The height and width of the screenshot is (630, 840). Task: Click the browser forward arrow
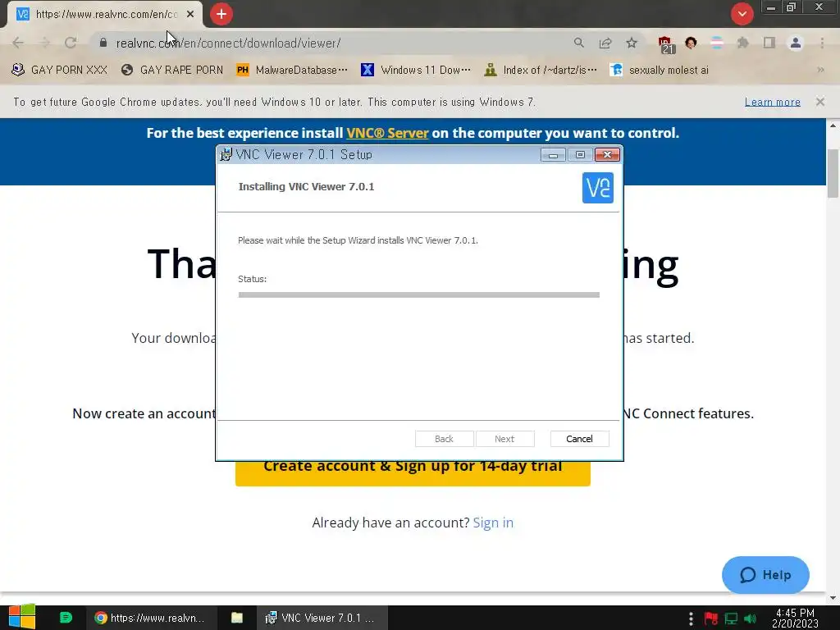44,43
